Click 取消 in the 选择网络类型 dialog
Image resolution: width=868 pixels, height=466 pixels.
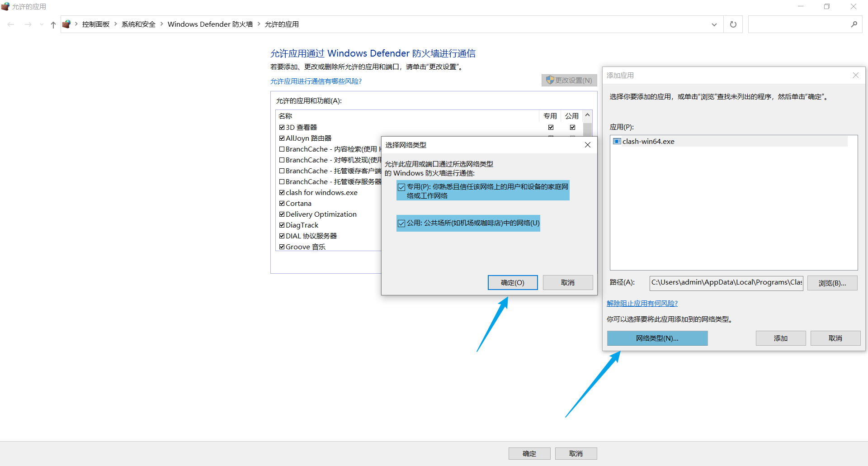pyautogui.click(x=568, y=283)
